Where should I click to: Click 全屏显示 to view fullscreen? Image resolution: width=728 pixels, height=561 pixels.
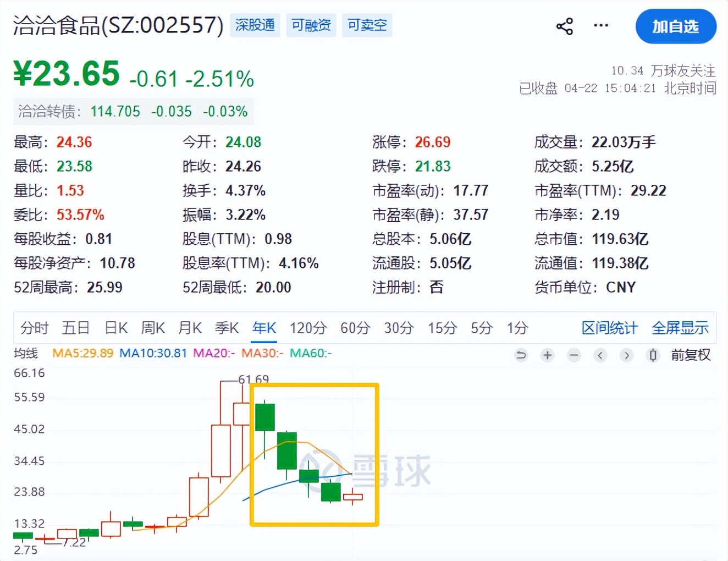[680, 328]
